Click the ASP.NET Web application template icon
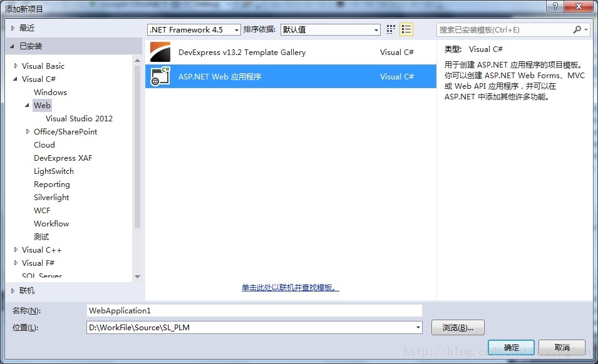 click(160, 76)
